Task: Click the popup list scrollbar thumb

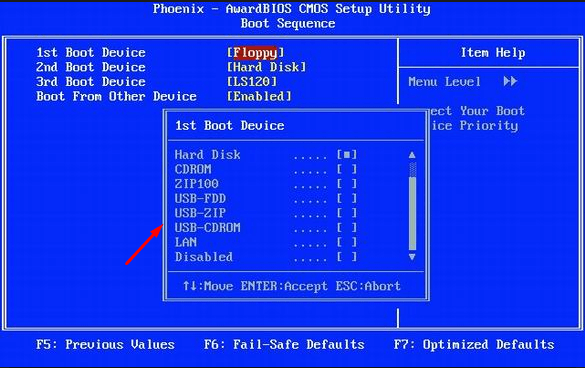Action: 412,213
